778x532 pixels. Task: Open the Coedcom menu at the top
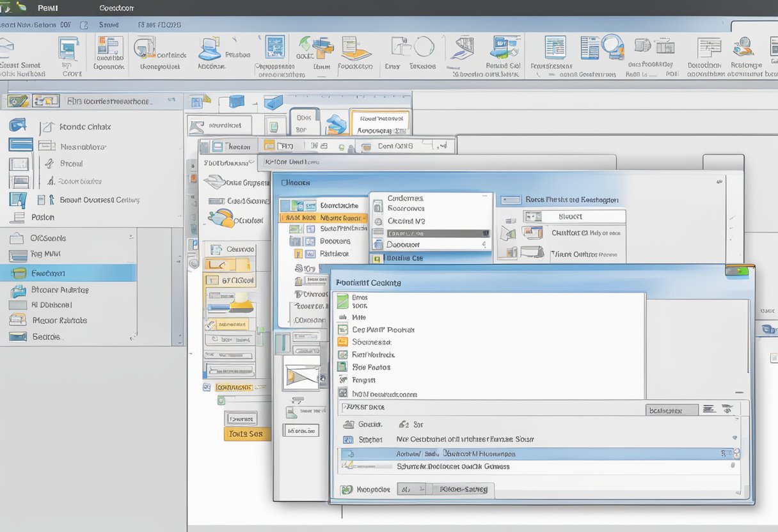pos(116,8)
